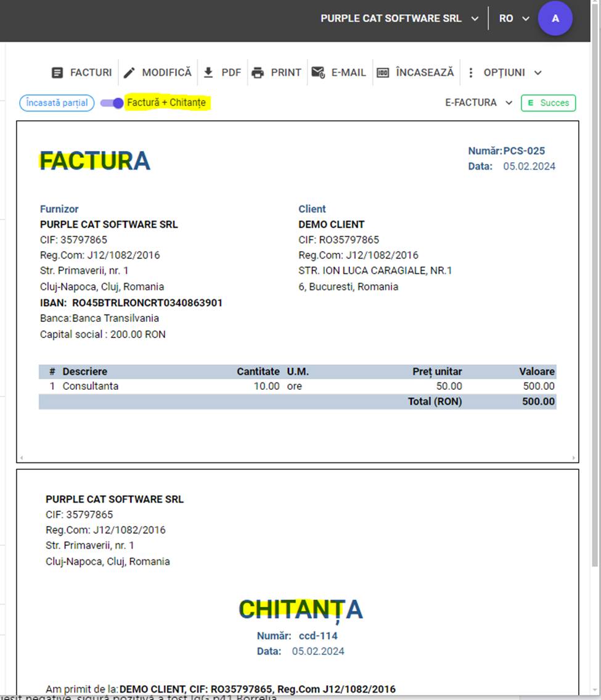Viewport: 601px width, 700px height.
Task: Click the Valoare column header
Action: pyautogui.click(x=537, y=371)
